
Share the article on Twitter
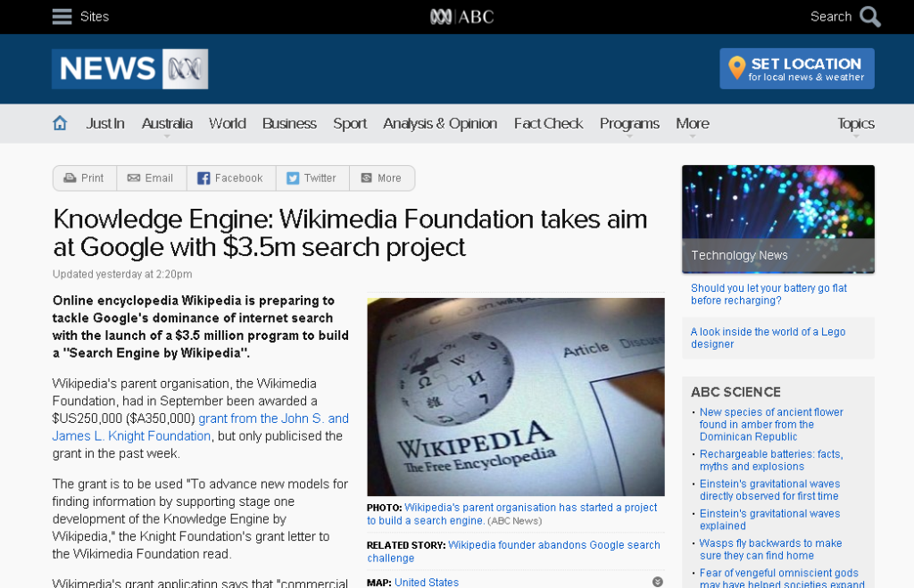click(x=312, y=178)
